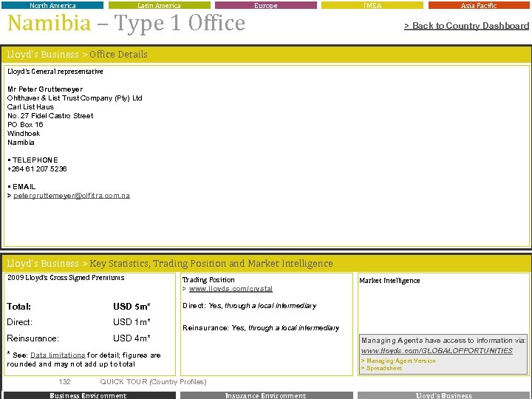
Task: Click the TELEPHONE label
Action: (x=35, y=160)
